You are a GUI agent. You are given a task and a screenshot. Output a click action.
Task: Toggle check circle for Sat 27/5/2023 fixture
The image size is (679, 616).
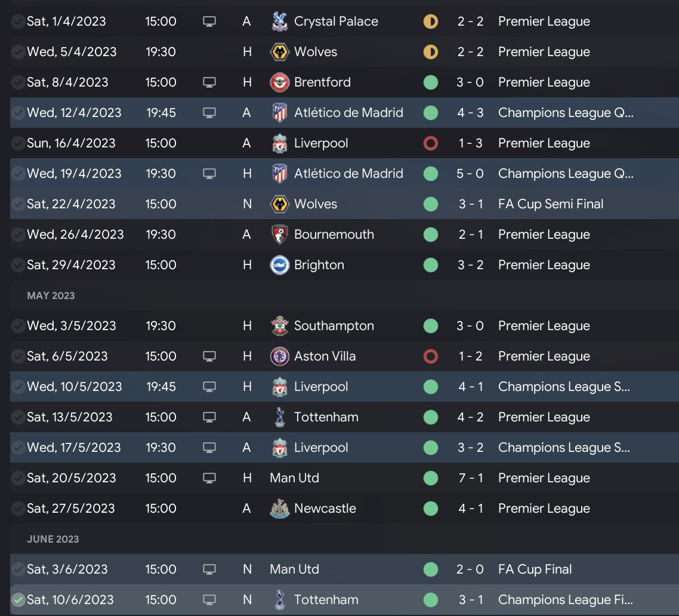[18, 509]
